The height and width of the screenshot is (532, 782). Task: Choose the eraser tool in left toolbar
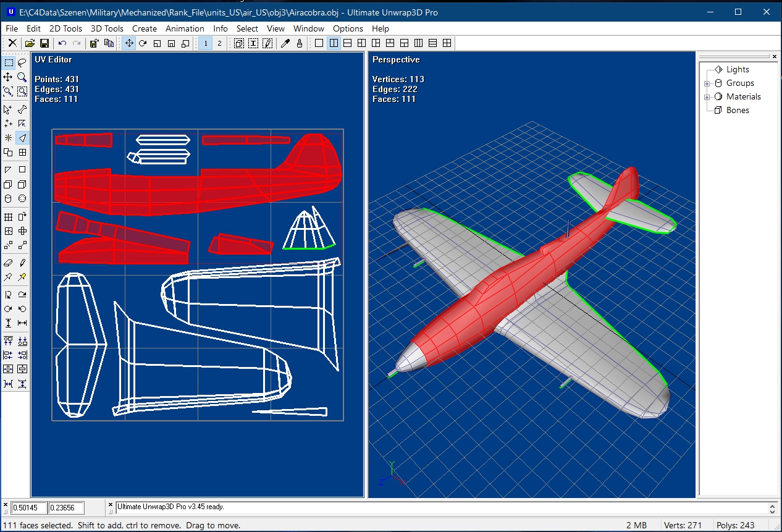[8, 263]
